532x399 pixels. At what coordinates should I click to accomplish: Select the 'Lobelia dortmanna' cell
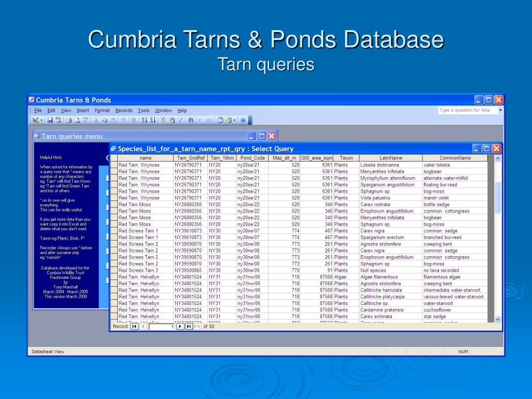pos(391,165)
